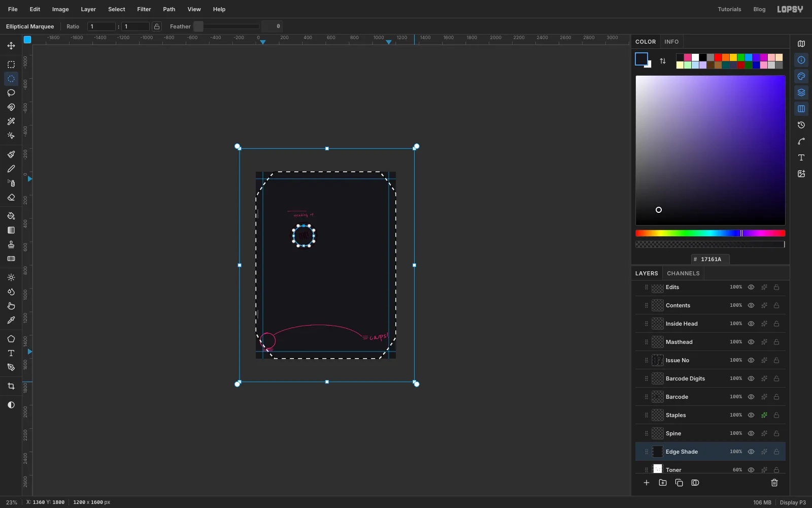Click the Ratio width input field
Screen dimensions: 812x508
(101, 26)
